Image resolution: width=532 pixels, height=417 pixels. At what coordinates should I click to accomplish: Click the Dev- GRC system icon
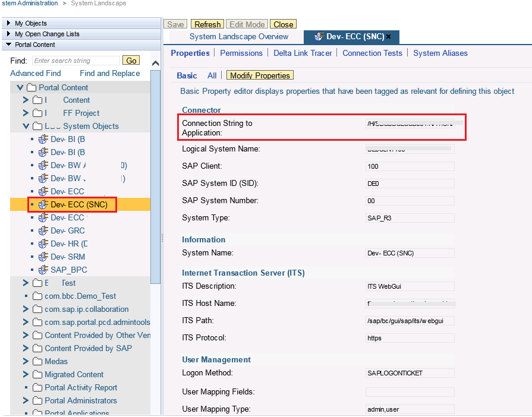[x=43, y=230]
